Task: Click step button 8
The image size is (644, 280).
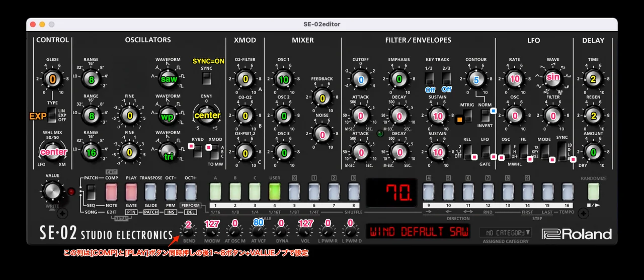Action: 354,192
